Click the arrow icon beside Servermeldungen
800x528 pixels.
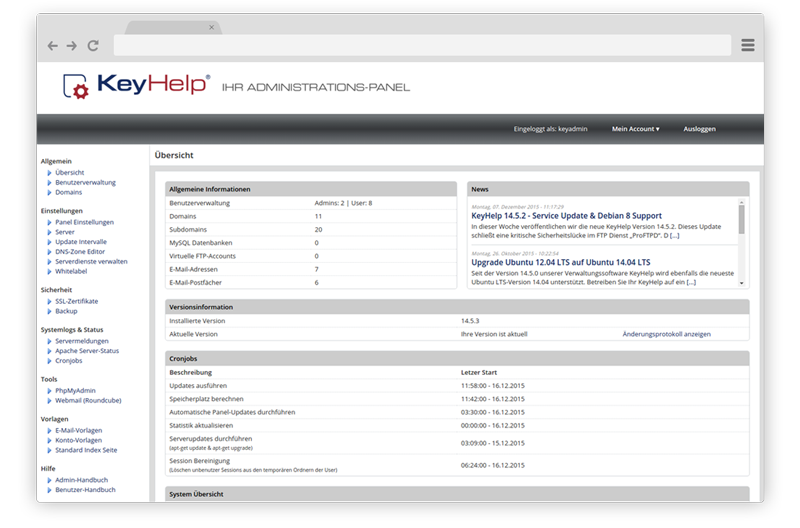point(49,341)
